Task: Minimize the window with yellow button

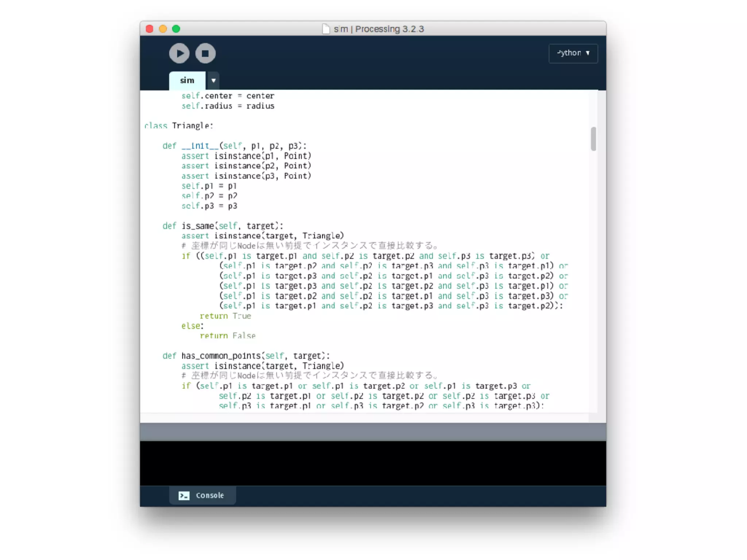Action: click(163, 29)
